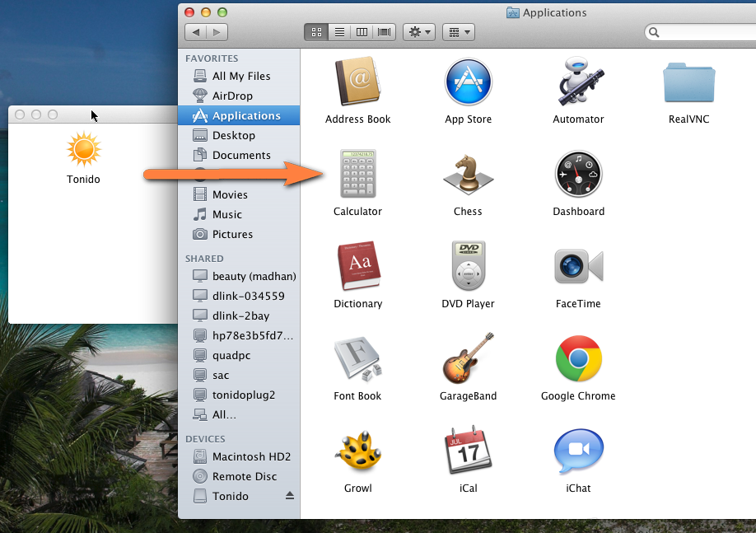Switch to column view

[x=362, y=32]
